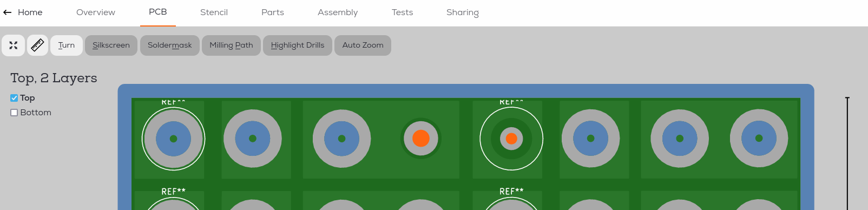Open the Assembly tab
868x210 pixels.
coord(338,12)
